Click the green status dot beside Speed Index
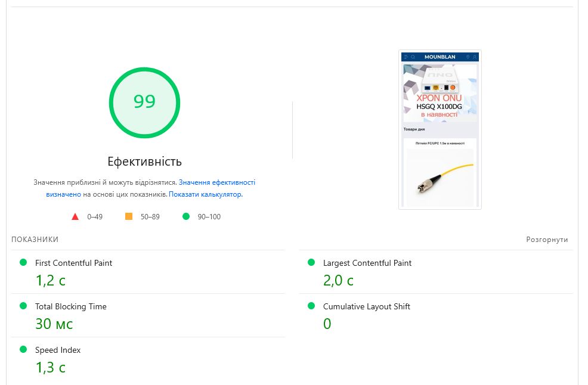Viewport: 588px width, 385px height. [x=23, y=349]
